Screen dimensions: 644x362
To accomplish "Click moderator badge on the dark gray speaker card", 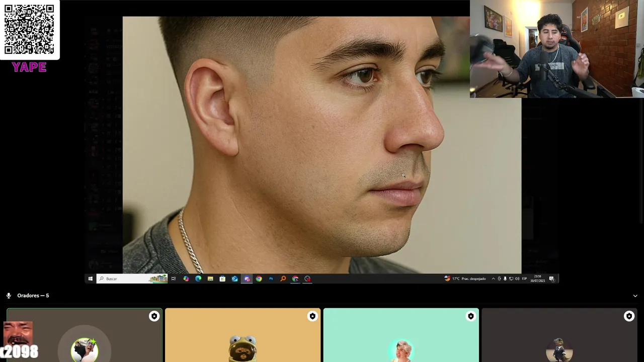I will [x=629, y=316].
